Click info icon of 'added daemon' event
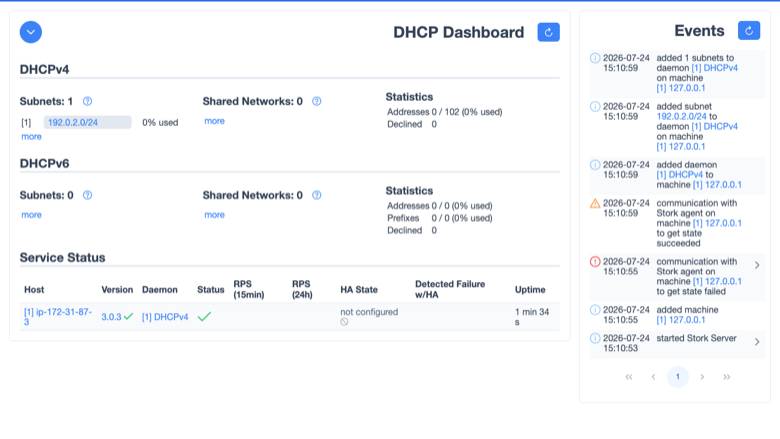Image resolution: width=780 pixels, height=439 pixels. point(595,165)
